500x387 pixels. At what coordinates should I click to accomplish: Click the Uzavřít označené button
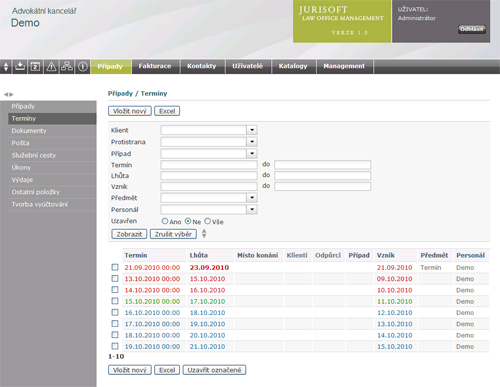pos(214,370)
